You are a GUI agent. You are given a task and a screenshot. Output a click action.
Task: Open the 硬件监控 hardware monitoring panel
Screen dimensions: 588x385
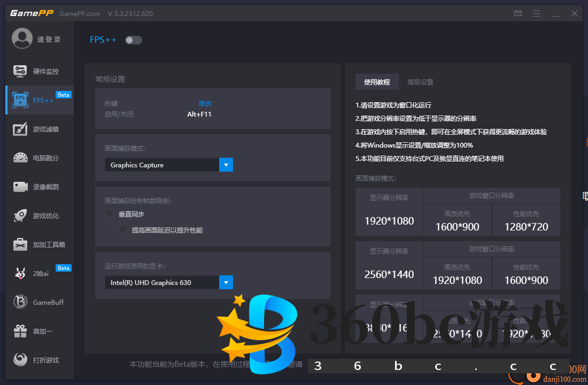click(39, 71)
